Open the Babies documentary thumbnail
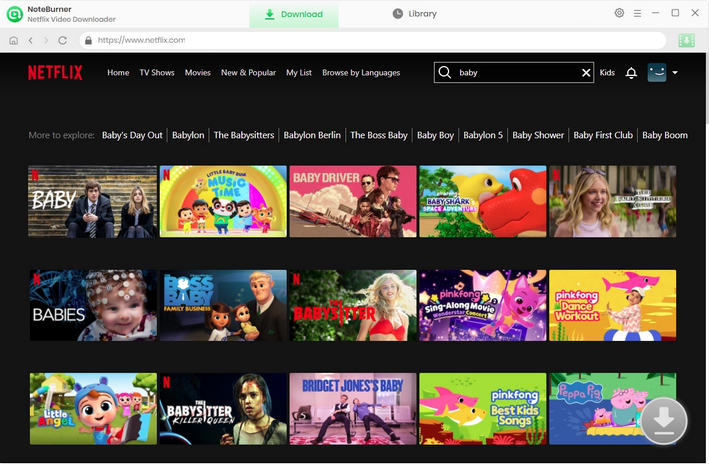 tap(93, 305)
